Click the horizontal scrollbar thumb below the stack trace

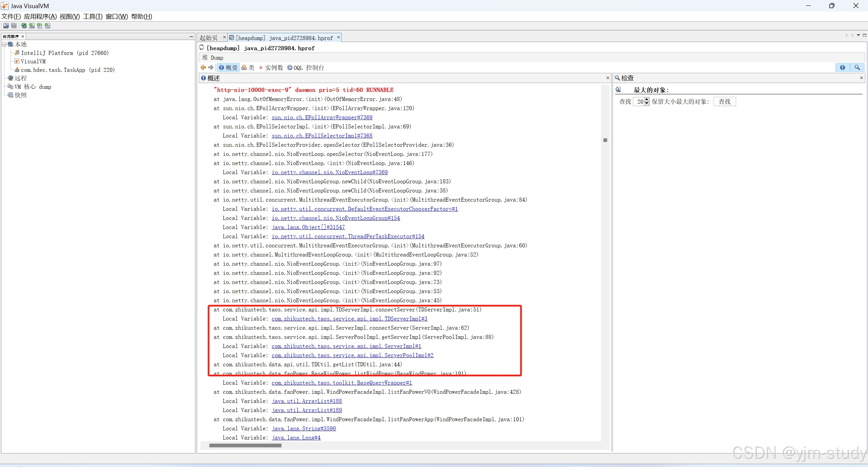tap(245, 445)
